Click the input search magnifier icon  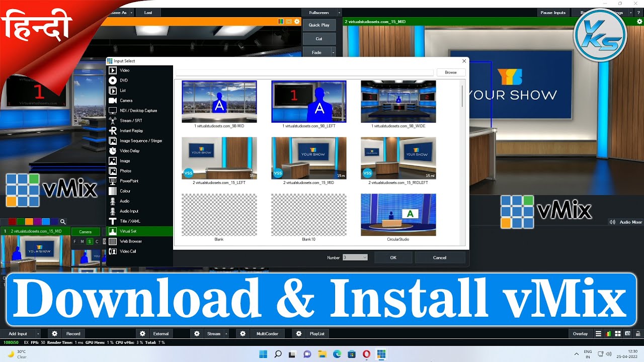coord(63,222)
